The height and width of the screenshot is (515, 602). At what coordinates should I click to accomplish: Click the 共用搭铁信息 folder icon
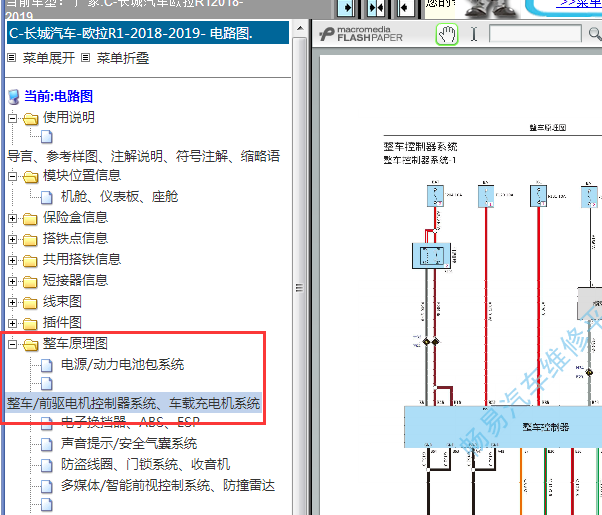[30, 260]
